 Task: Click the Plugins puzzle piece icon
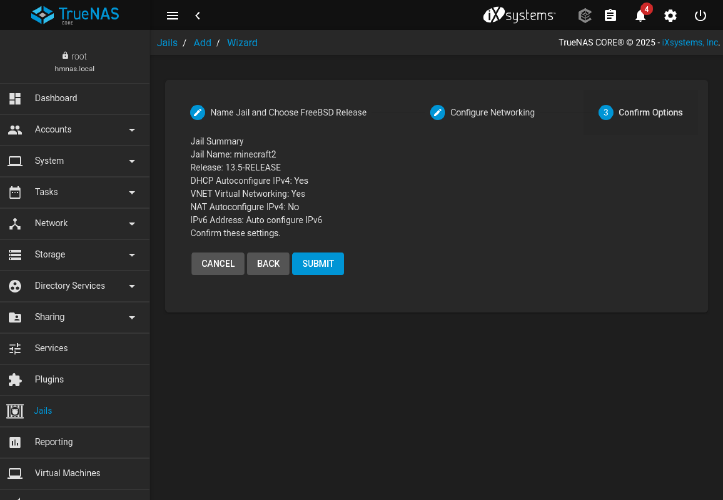click(15, 380)
